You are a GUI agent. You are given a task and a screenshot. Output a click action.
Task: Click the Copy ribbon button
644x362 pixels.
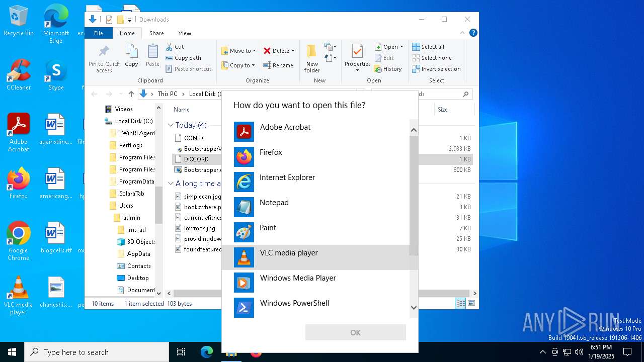point(131,55)
